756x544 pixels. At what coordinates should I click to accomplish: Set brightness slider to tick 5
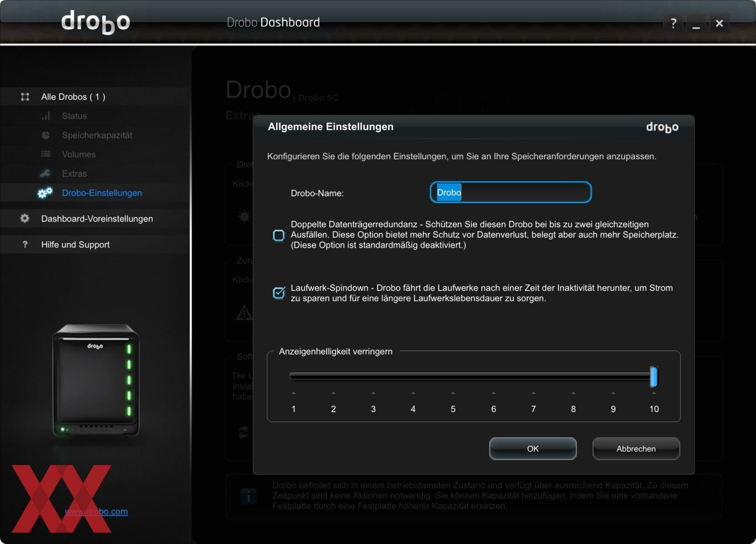(x=453, y=377)
